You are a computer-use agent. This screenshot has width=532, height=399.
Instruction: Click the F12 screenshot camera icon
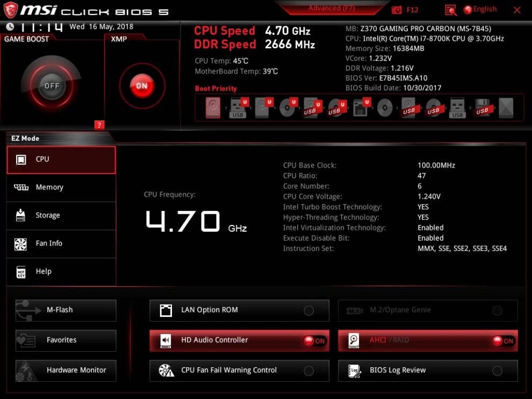[x=397, y=10]
